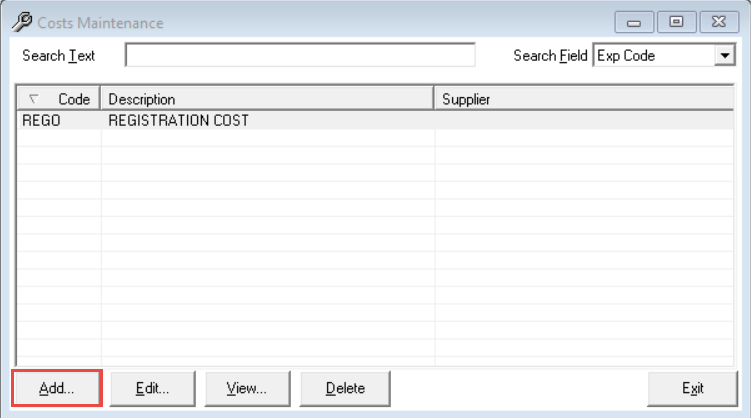
Task: Click the empty Supplier cell of REGO row
Action: [x=584, y=120]
